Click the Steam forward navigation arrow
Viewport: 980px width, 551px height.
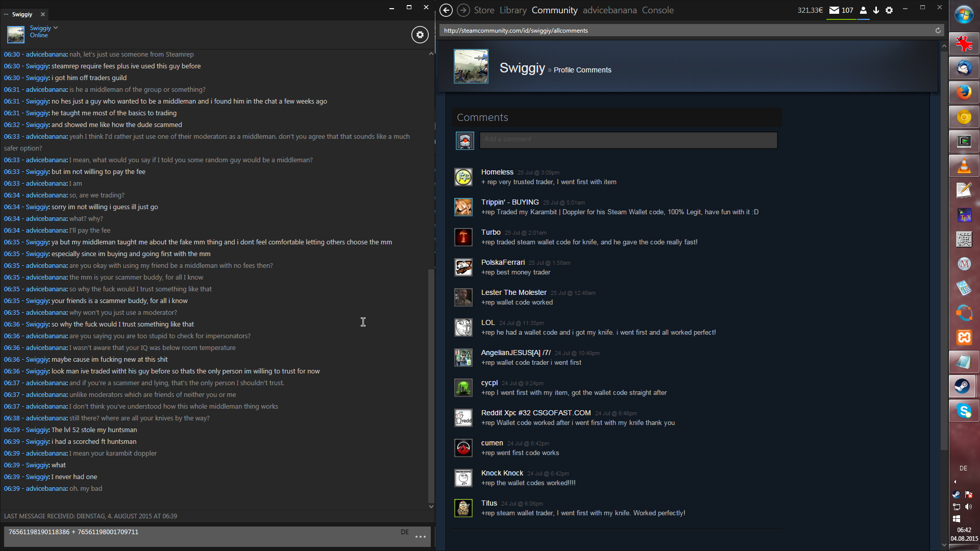coord(463,10)
